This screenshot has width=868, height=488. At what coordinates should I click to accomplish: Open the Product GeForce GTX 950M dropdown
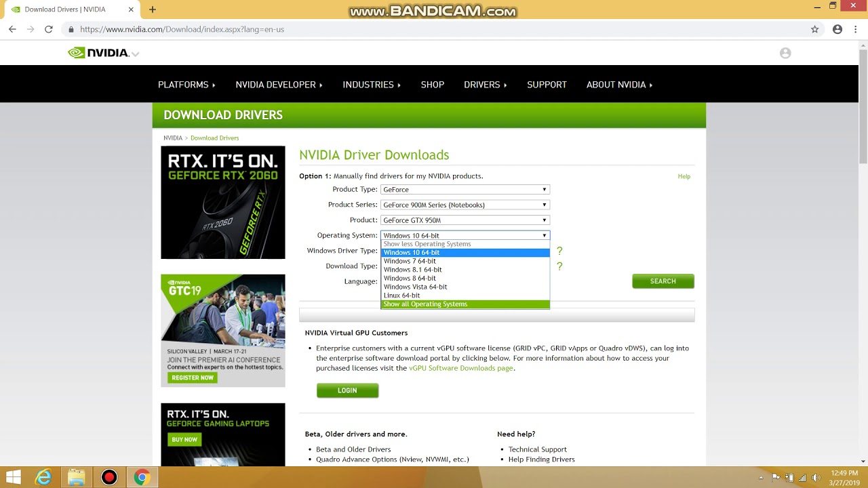point(465,220)
